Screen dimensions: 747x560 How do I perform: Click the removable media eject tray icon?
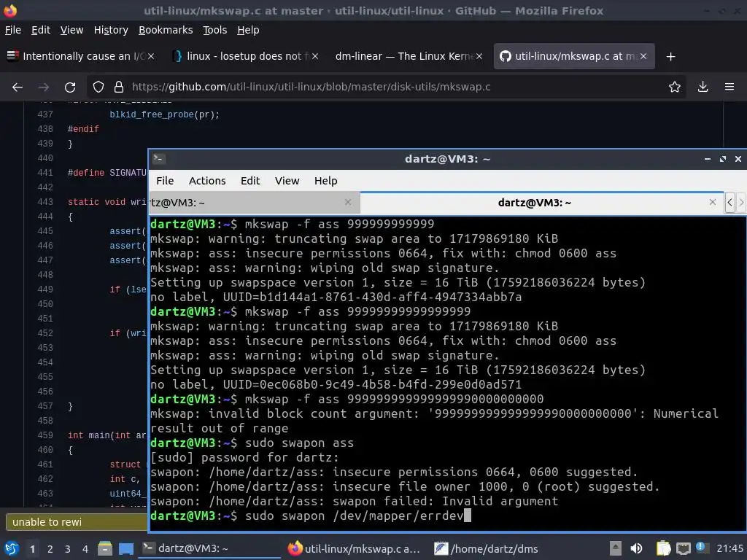click(x=615, y=549)
